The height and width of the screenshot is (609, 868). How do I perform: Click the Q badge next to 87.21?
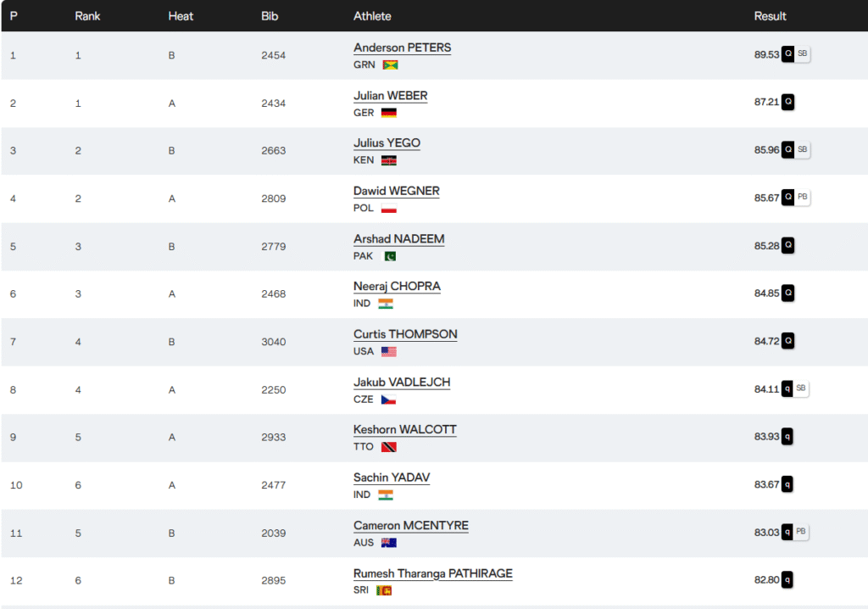coord(787,102)
